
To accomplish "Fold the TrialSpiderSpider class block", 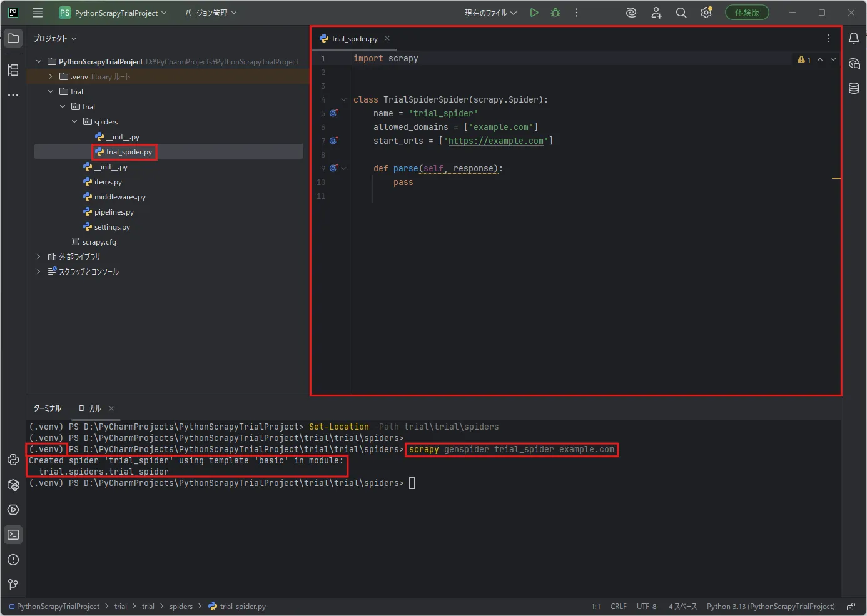I will point(344,99).
